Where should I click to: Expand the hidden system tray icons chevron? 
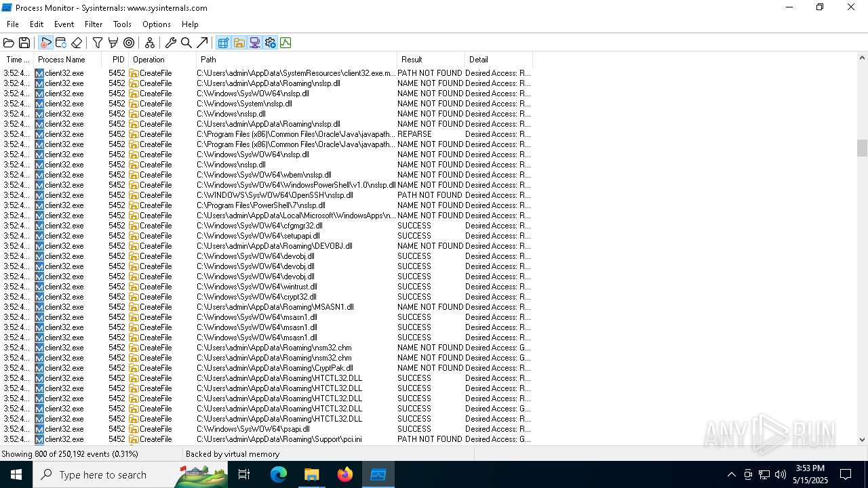(x=731, y=474)
